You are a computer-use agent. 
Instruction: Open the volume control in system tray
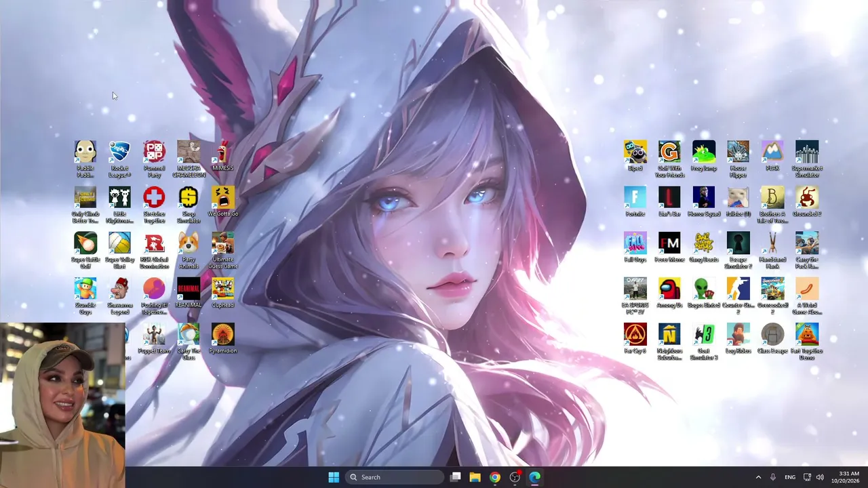point(820,477)
